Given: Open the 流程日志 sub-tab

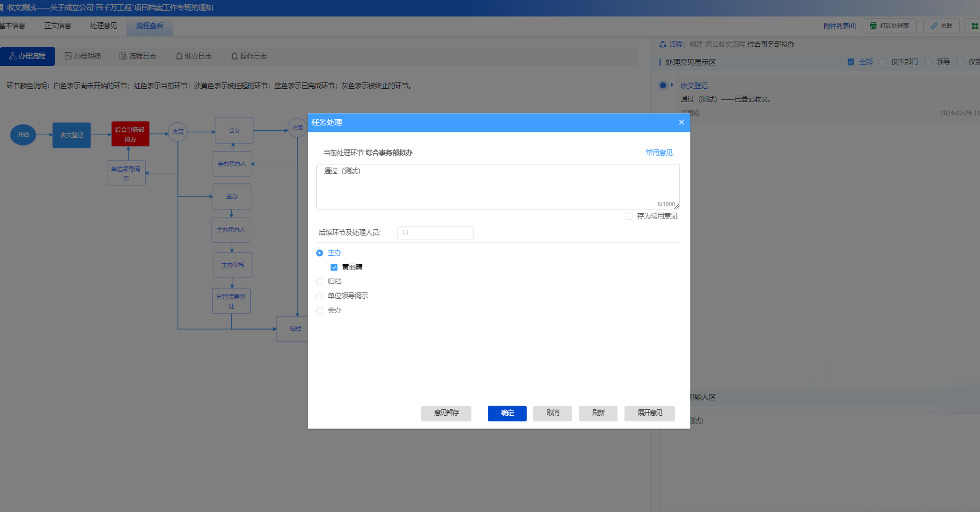Looking at the screenshot, I should [x=138, y=56].
